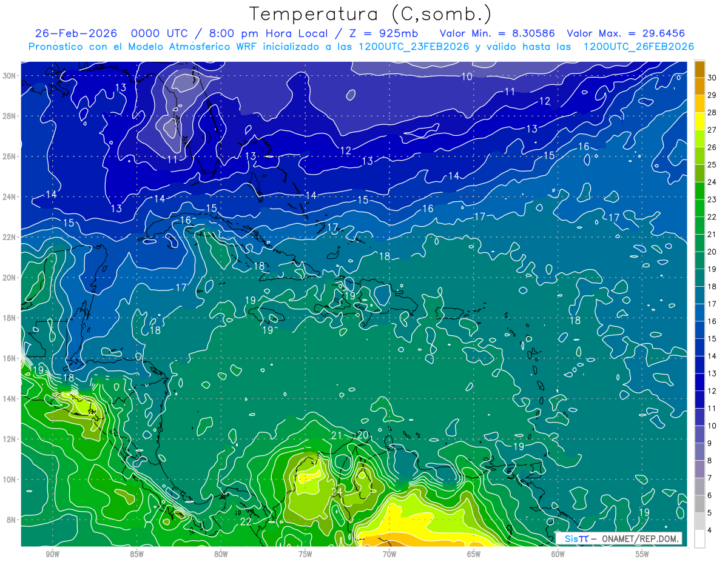Click the contour label 20 on the map
Viewport: 728px width, 562px height.
tap(363, 435)
